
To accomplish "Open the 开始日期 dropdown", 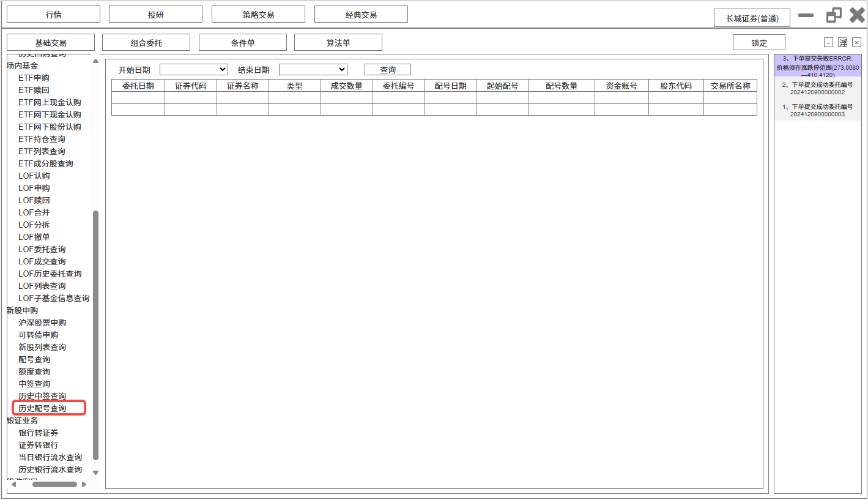I will (x=194, y=70).
